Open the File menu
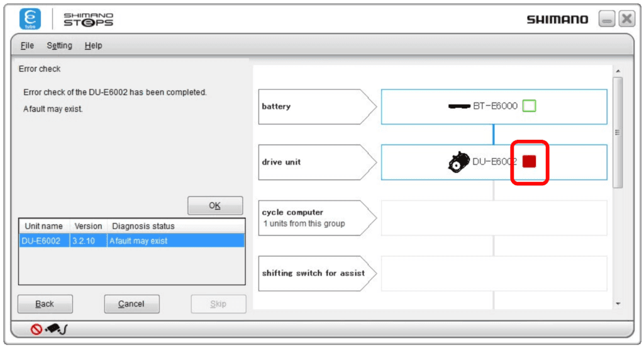Screen dimensions: 644x347 [27, 45]
